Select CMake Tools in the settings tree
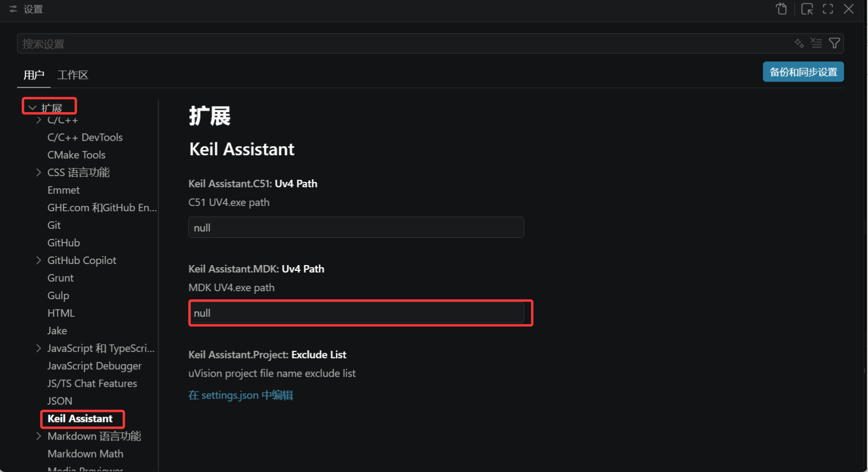This screenshot has width=868, height=472. 76,155
